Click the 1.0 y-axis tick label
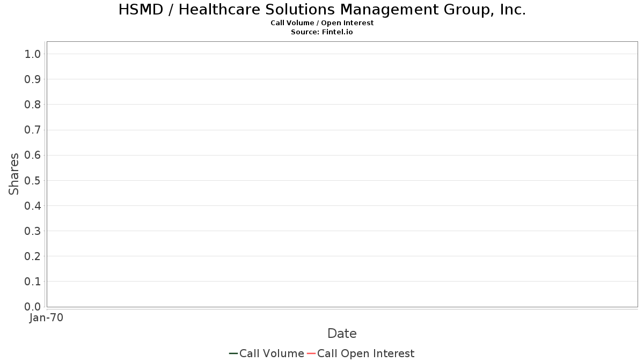This screenshot has height=362, width=644. pyautogui.click(x=33, y=54)
